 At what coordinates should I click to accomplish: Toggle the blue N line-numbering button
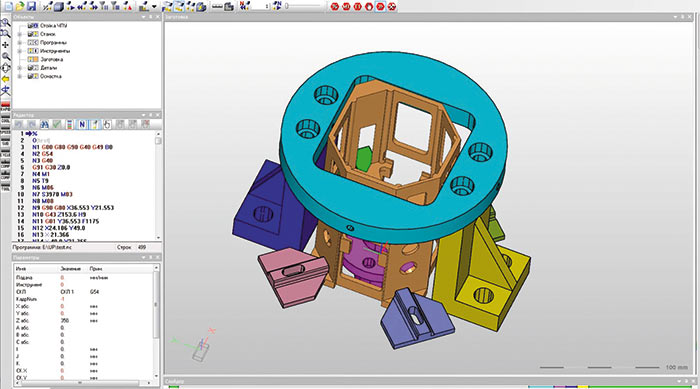coord(82,125)
